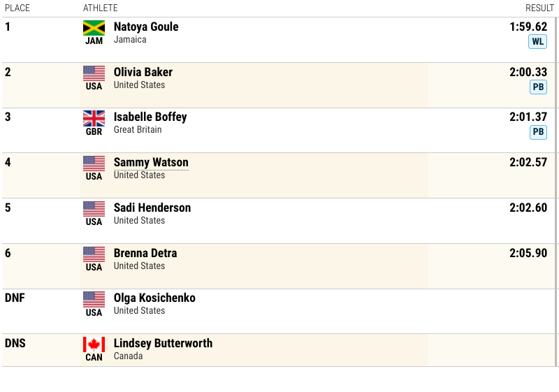Click the ATHLETE column header
The width and height of the screenshot is (559, 392).
100,8
